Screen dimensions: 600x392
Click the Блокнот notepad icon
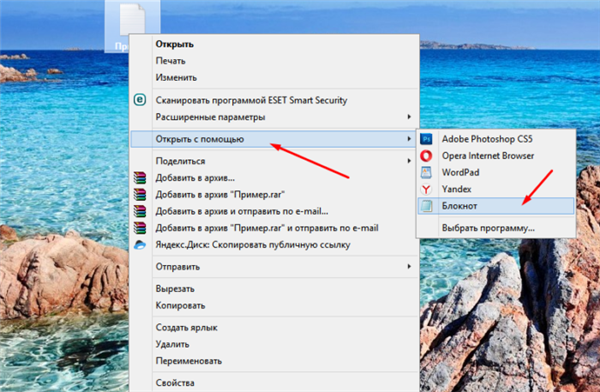tap(426, 206)
